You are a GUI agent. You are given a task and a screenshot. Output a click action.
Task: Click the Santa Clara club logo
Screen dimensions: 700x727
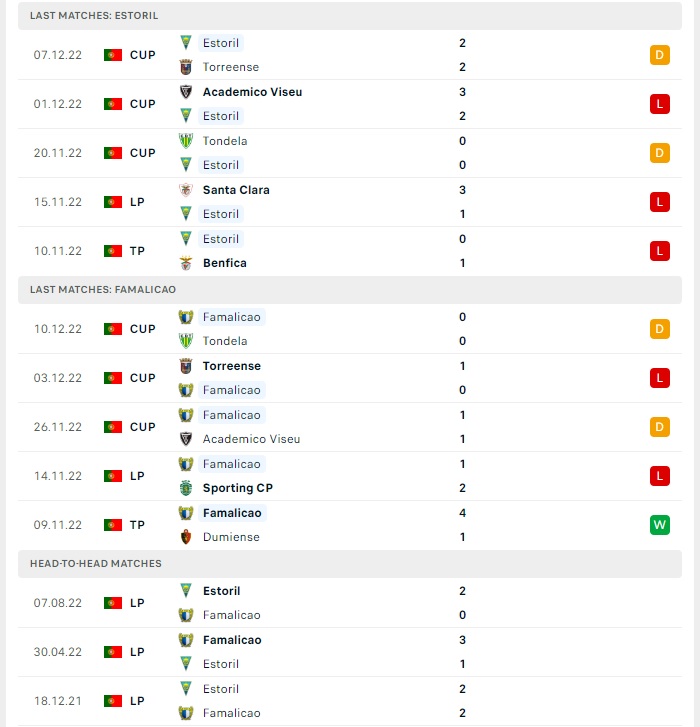tap(186, 190)
